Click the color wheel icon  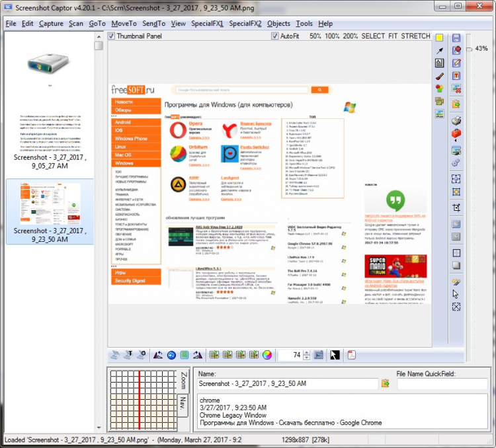(267, 355)
